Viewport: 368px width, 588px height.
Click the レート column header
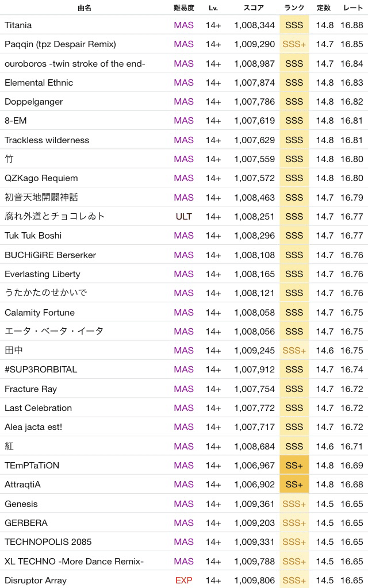point(353,8)
